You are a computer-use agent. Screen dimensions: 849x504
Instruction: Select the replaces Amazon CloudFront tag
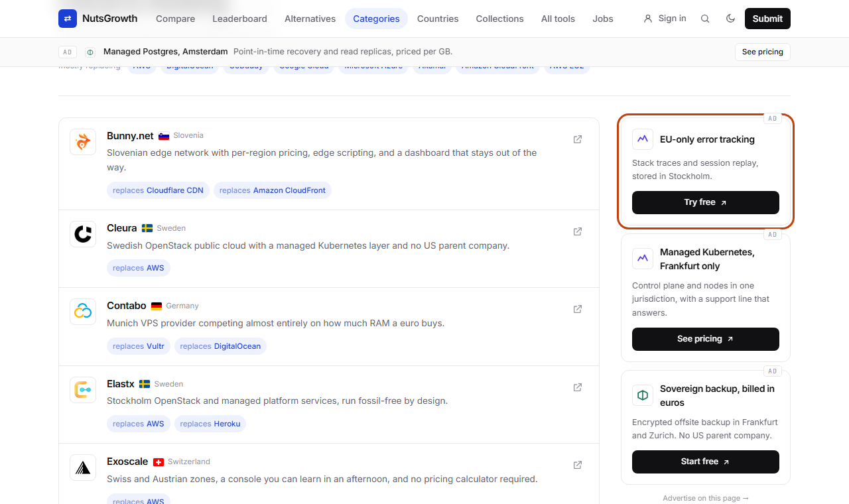pos(273,190)
